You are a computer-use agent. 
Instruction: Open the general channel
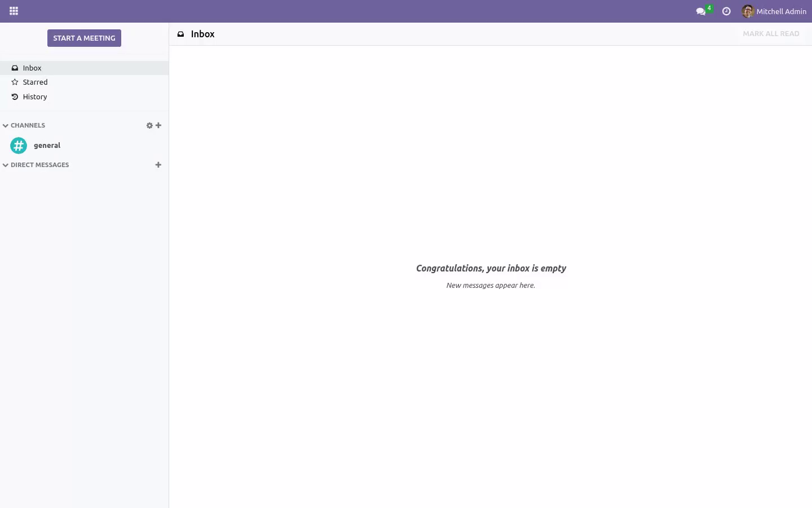[x=84, y=146]
